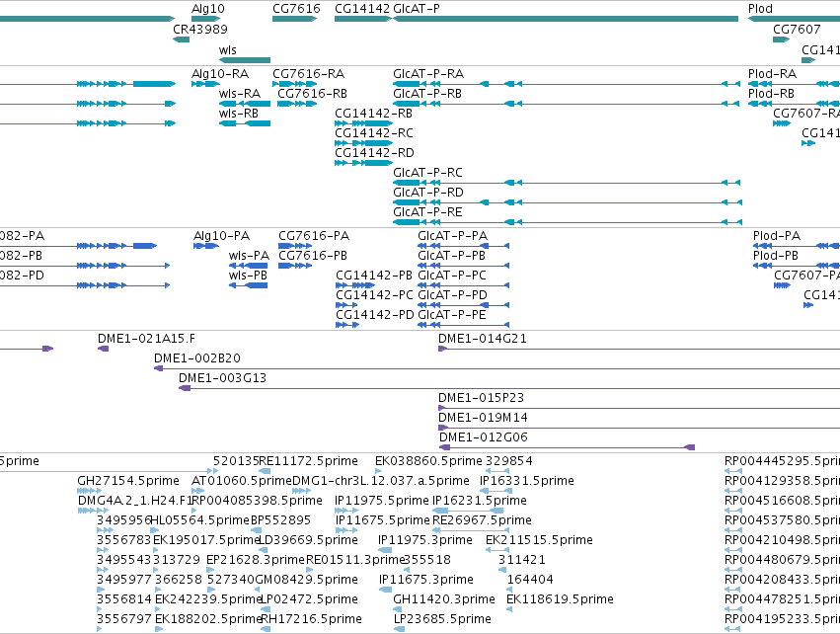Select the EK038860.5prime EST label
Viewport: 840px width, 634px height.
click(428, 461)
